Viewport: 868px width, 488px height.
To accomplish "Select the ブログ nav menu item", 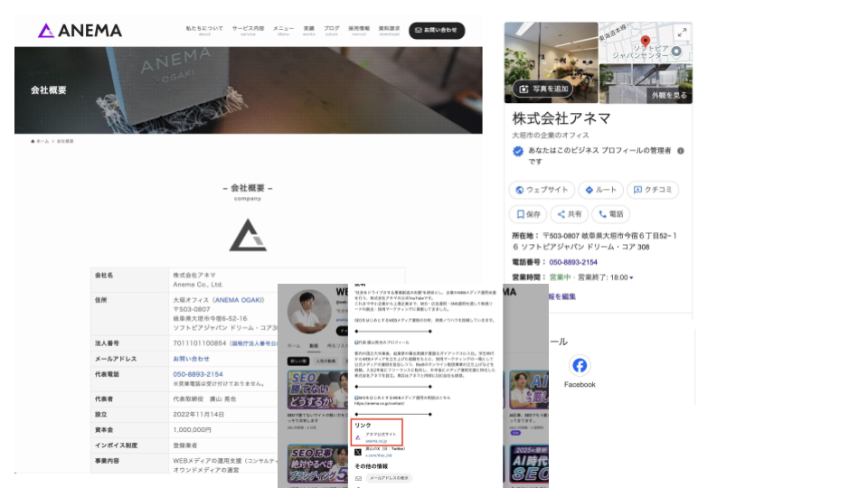I will pyautogui.click(x=332, y=30).
